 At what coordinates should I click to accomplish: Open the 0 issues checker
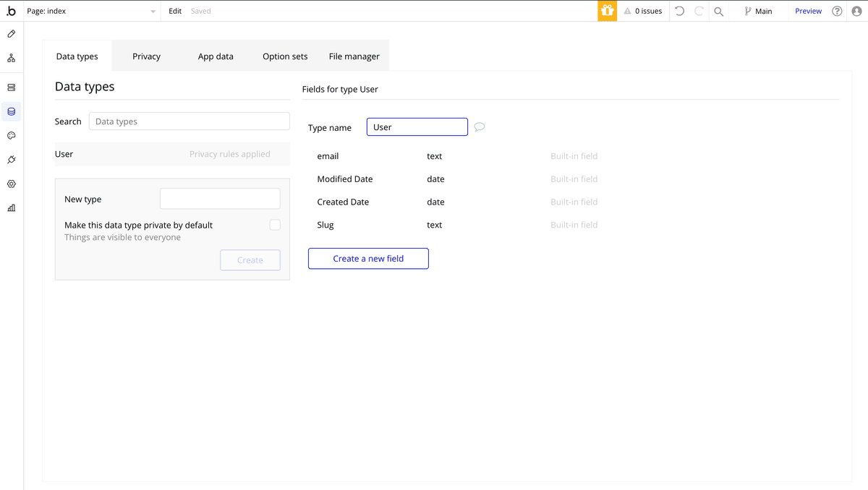642,11
